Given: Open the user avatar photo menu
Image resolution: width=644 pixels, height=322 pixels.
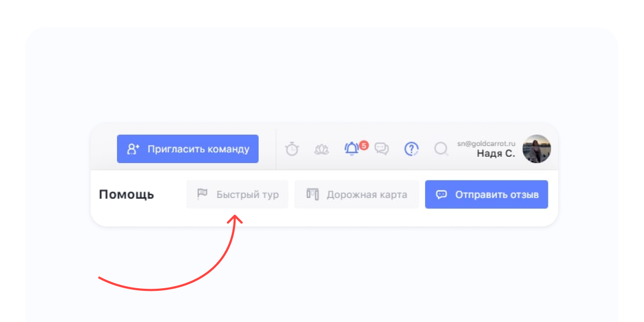Looking at the screenshot, I should click(x=537, y=149).
